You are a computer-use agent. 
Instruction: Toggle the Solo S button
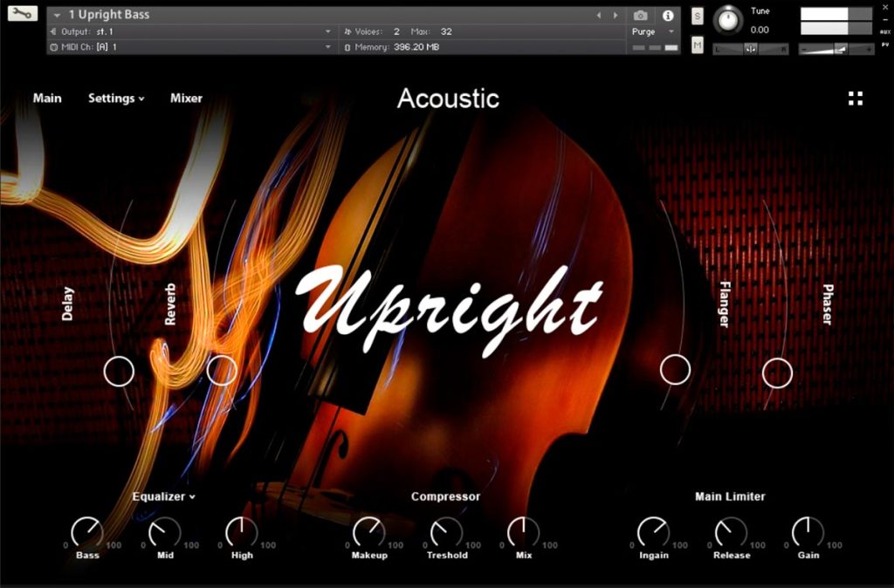pos(698,16)
